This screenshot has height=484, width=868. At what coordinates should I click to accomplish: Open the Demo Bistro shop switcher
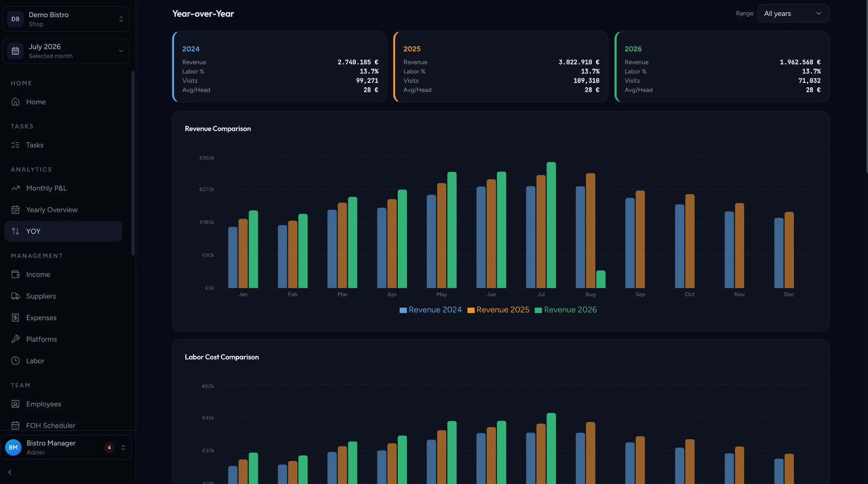(66, 19)
